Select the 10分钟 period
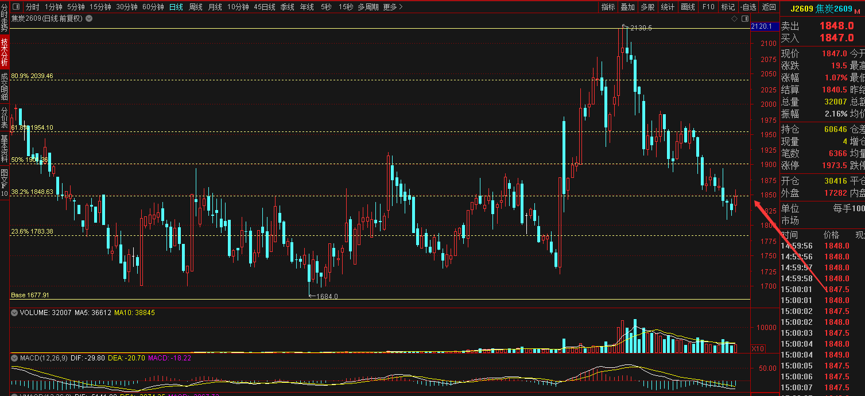Image resolution: width=865 pixels, height=396 pixels. (238, 7)
